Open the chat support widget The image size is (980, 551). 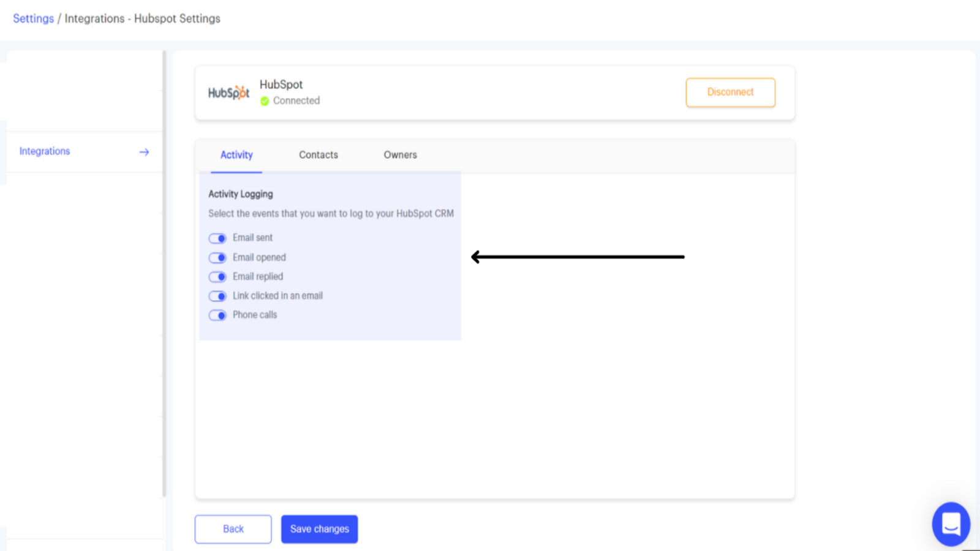pos(951,524)
